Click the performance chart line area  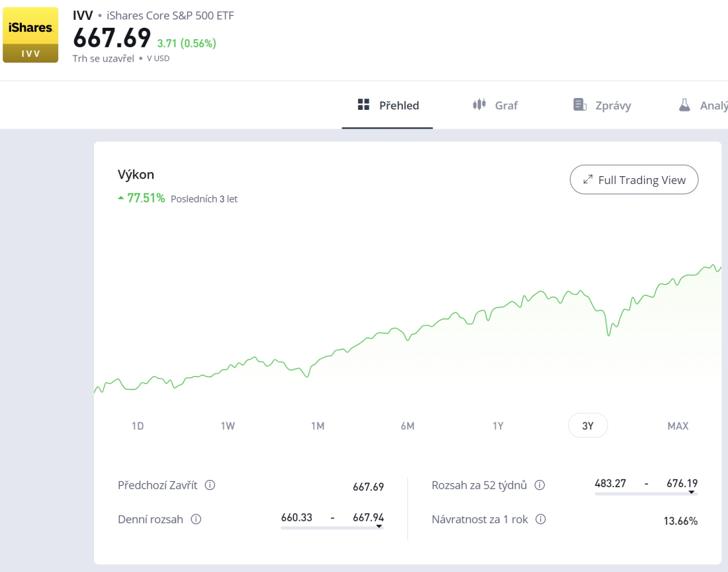point(463,324)
